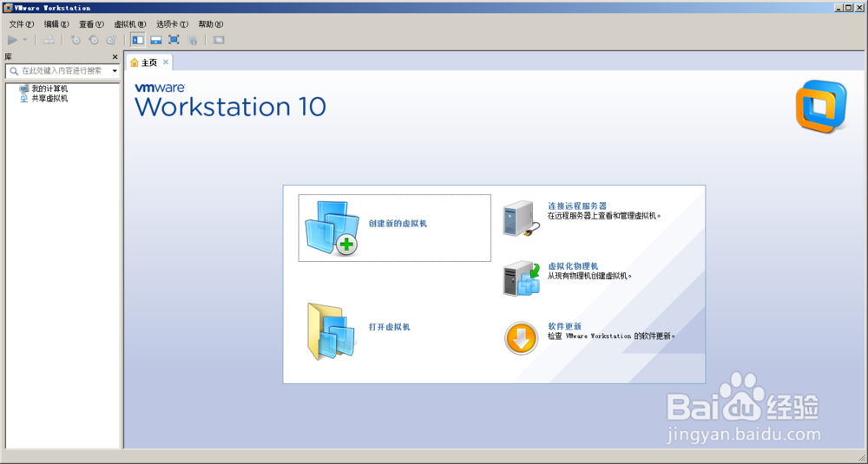Open the 虚拟机 menu
Viewport: 868px width, 464px height.
coord(130,24)
